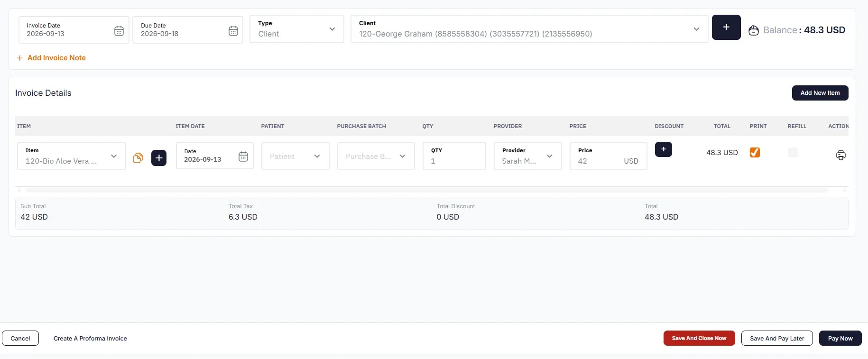Viewport: 868px width, 359px height.
Task: Click the Pay Now button
Action: (840, 338)
